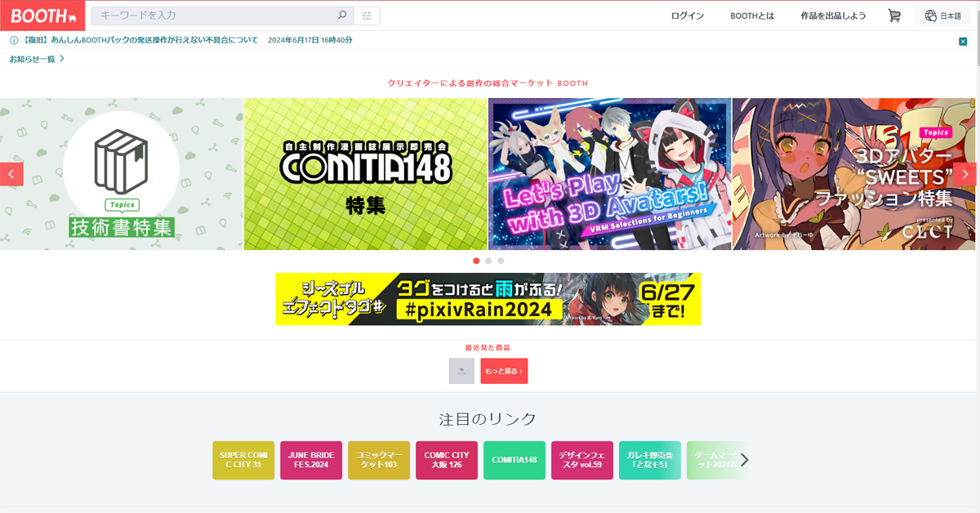980x513 pixels.
Task: Dismiss the notification bar with the X
Action: pyautogui.click(x=963, y=41)
